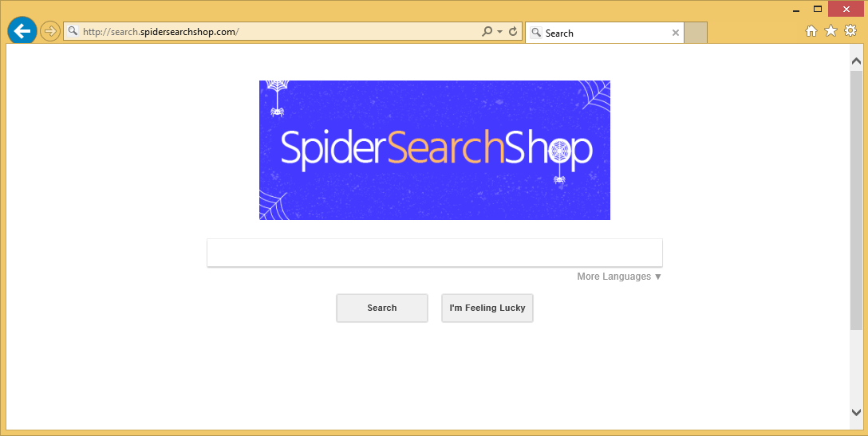This screenshot has width=868, height=436.
Task: Close the browser window
Action: 846,9
